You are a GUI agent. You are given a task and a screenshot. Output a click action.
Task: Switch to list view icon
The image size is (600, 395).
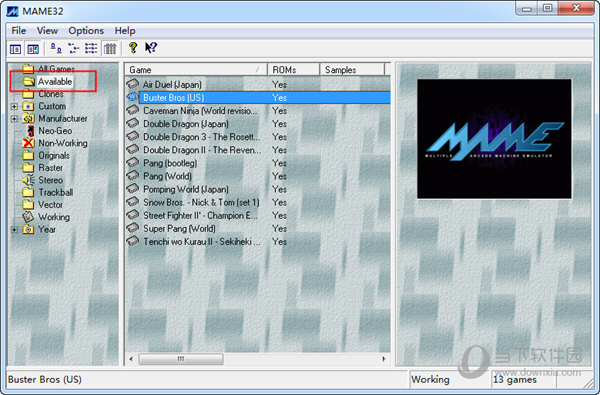click(91, 48)
